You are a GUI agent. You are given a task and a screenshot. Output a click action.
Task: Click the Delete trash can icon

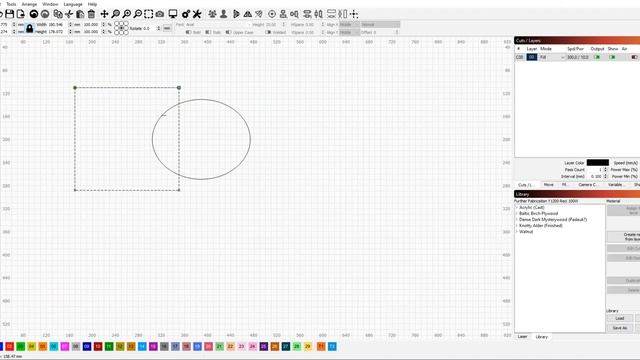coord(91,14)
